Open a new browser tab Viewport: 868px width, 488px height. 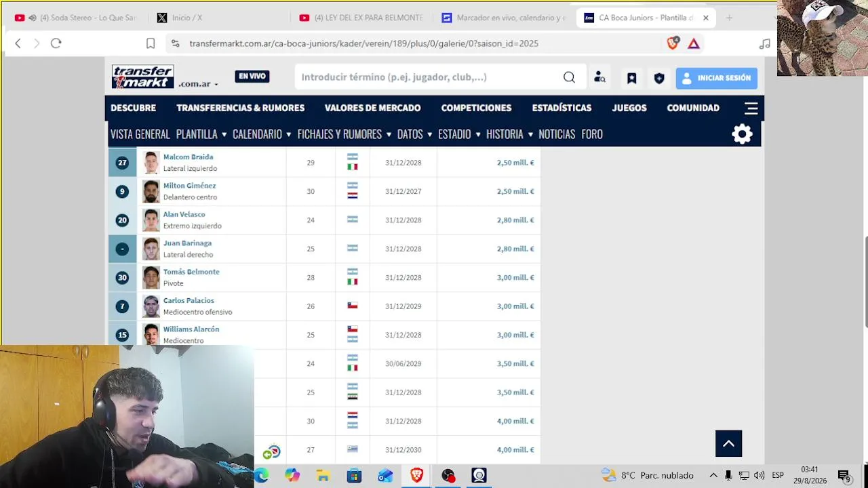(729, 18)
